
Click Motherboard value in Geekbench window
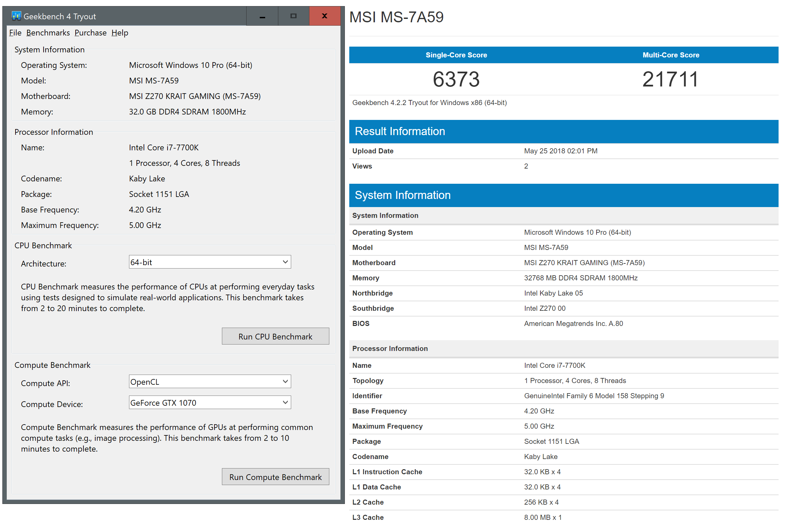click(195, 96)
